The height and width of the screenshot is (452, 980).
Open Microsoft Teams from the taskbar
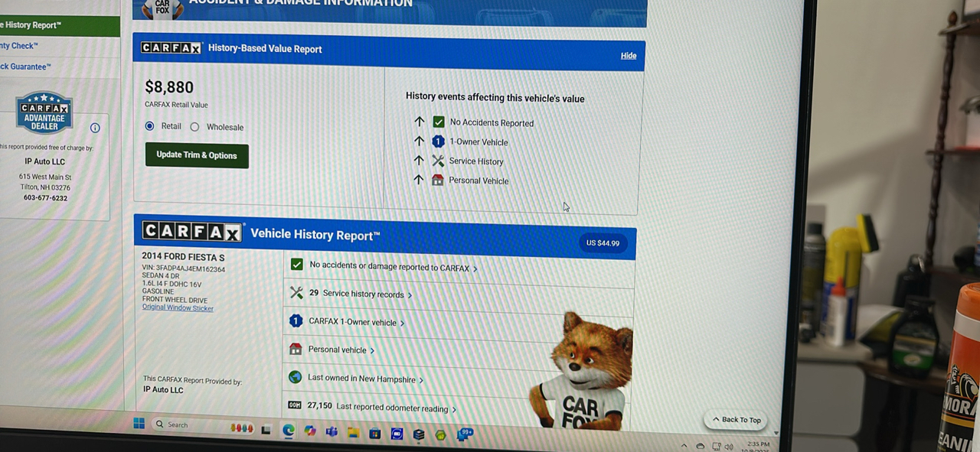coord(332,432)
